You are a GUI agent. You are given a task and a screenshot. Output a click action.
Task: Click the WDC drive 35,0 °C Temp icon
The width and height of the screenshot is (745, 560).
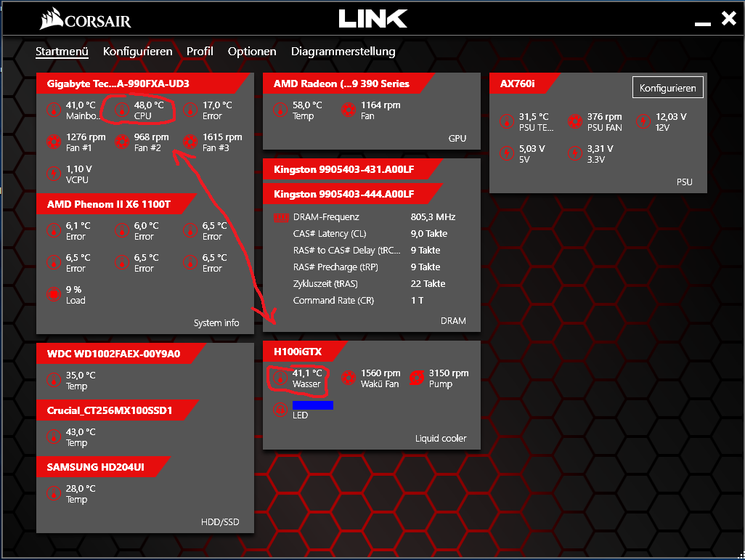pyautogui.click(x=53, y=381)
